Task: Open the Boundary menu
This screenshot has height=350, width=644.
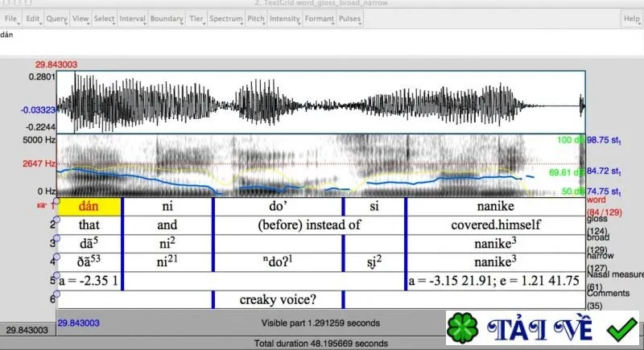Action: (x=167, y=19)
